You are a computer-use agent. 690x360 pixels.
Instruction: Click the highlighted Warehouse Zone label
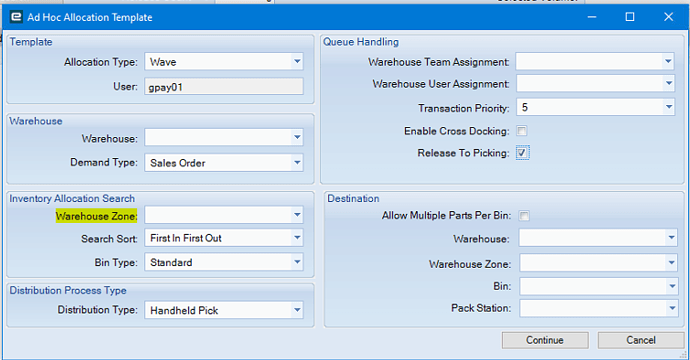[96, 216]
